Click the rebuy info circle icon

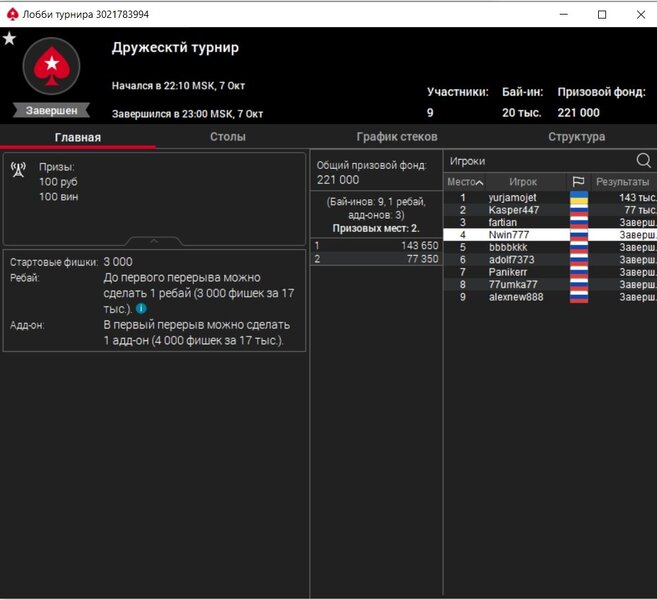(141, 309)
